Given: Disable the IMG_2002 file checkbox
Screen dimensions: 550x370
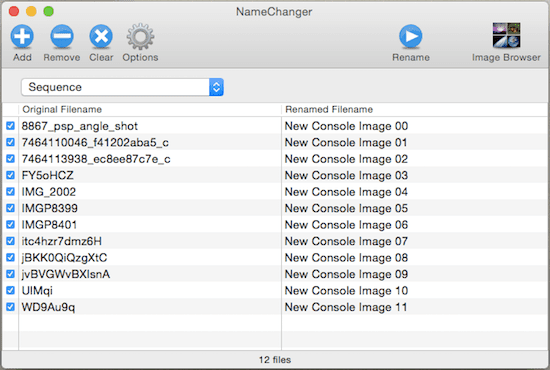Looking at the screenshot, I should (x=11, y=191).
